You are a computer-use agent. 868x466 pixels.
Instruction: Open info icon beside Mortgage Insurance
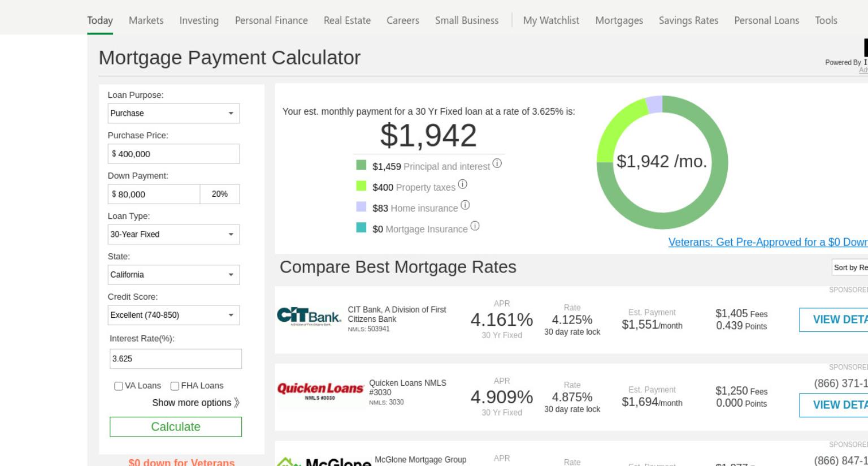click(475, 226)
